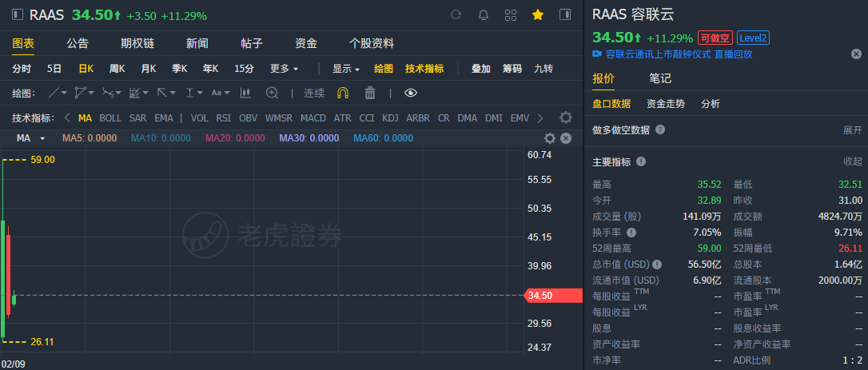
Task: Open the 显示 display dropdown
Action: (346, 69)
